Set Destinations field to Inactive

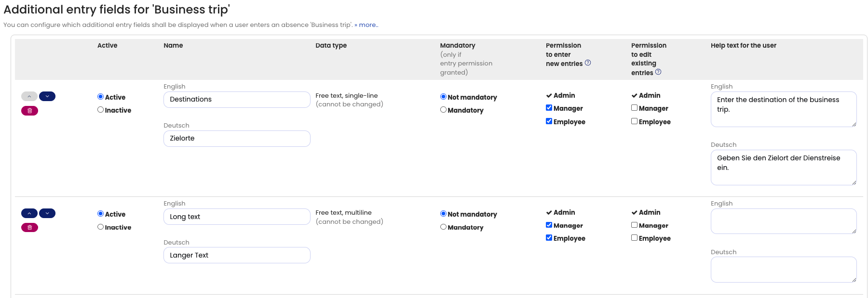tap(101, 110)
